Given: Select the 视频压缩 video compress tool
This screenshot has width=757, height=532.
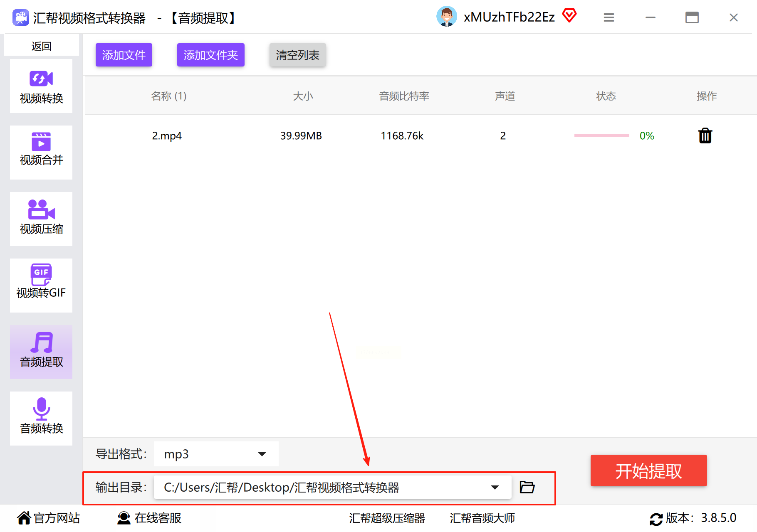Looking at the screenshot, I should coord(41,219).
